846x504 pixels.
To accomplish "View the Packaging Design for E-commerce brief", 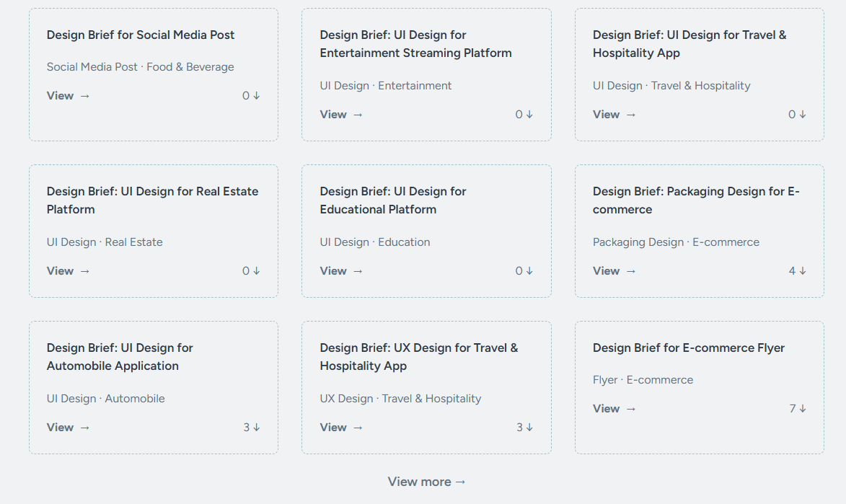I will tap(614, 271).
